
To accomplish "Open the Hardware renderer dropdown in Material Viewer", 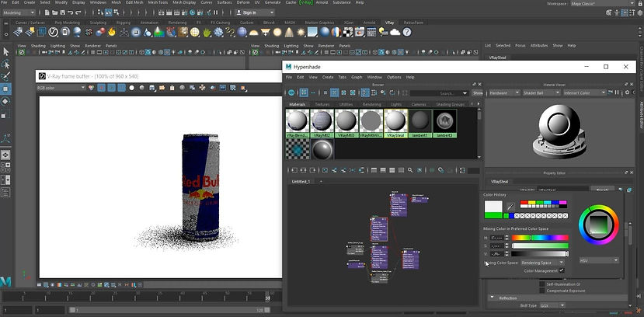I will [503, 93].
